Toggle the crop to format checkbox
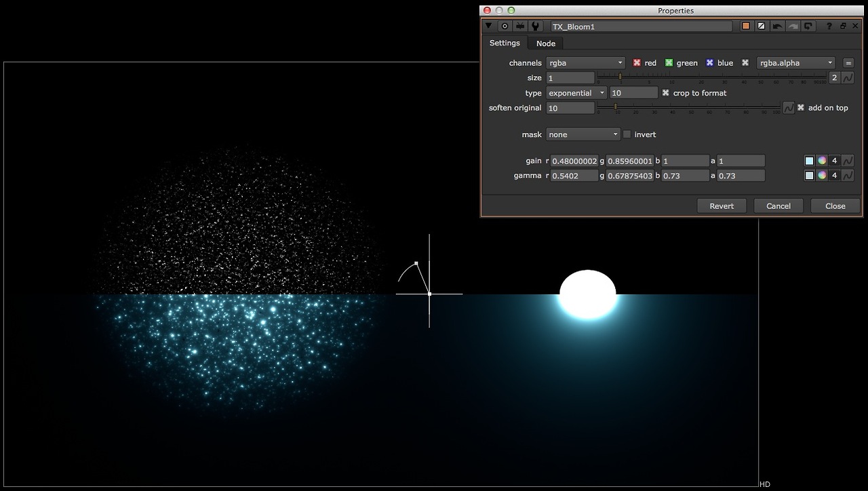The height and width of the screenshot is (491, 868). [665, 93]
